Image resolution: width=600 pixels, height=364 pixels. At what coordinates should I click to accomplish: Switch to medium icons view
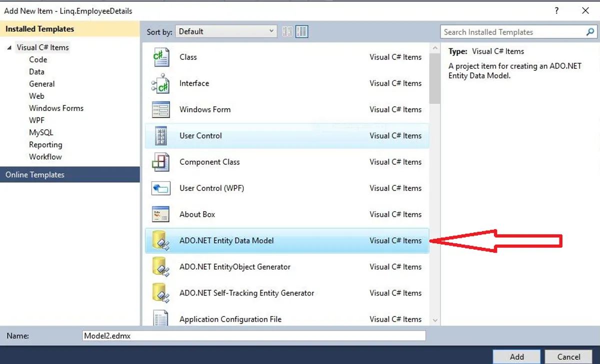coord(301,32)
